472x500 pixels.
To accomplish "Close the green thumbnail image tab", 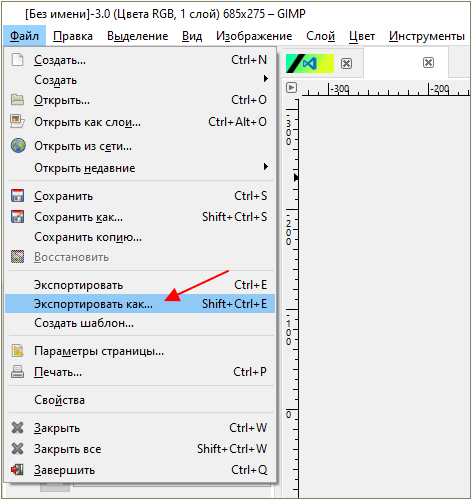I will pos(346,63).
